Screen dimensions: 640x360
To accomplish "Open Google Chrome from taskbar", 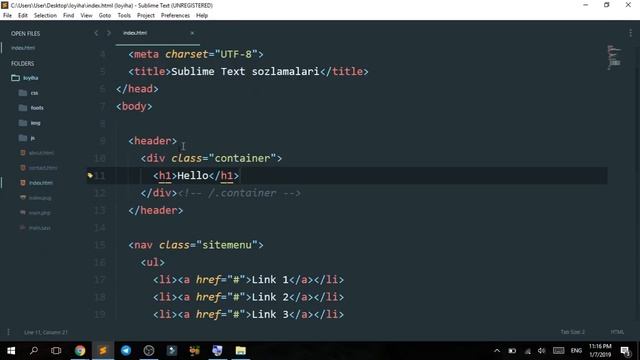I will 80,351.
